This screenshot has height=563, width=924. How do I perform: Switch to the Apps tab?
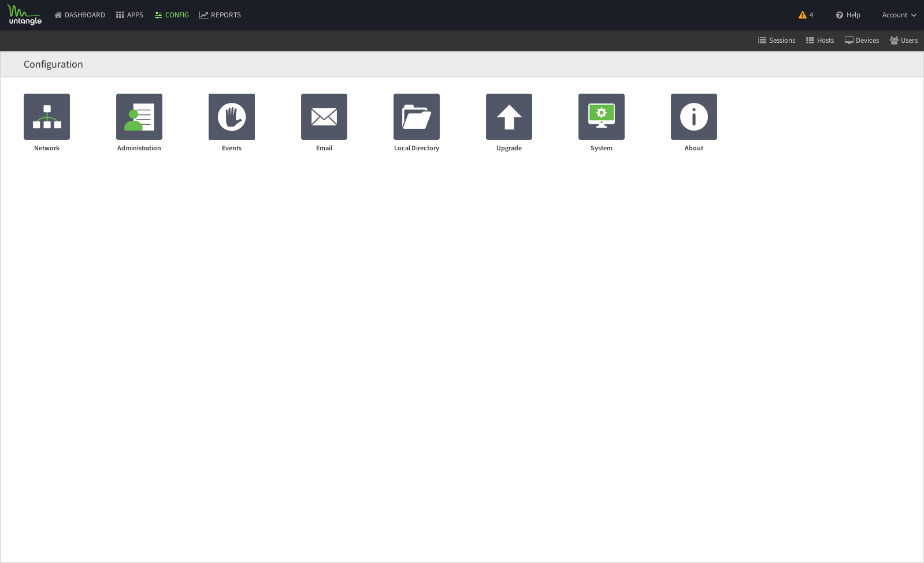tap(129, 15)
